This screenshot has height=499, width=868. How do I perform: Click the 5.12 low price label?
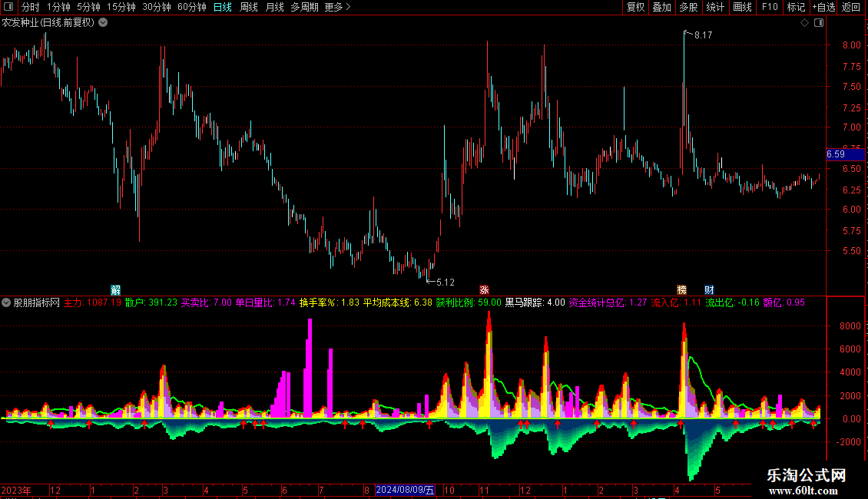point(445,283)
